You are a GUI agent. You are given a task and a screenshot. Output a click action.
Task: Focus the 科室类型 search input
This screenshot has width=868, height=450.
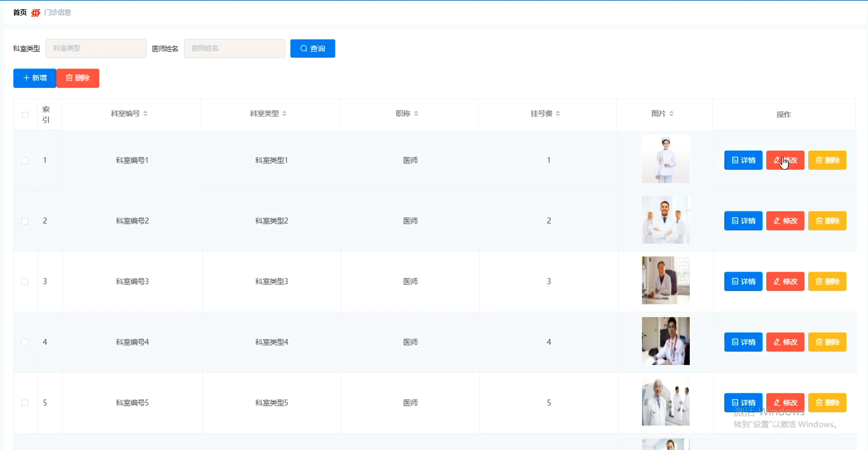coord(96,49)
